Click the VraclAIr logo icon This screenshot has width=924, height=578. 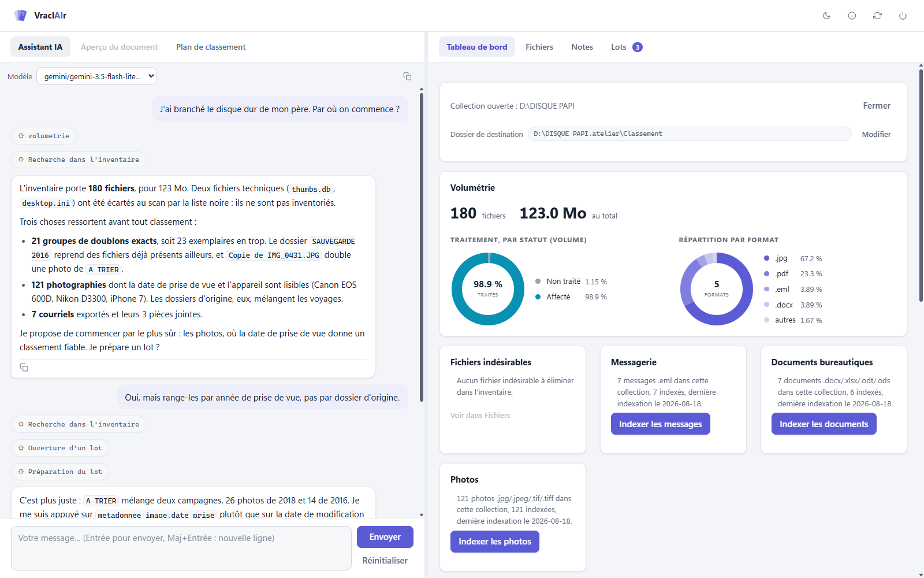coord(21,16)
